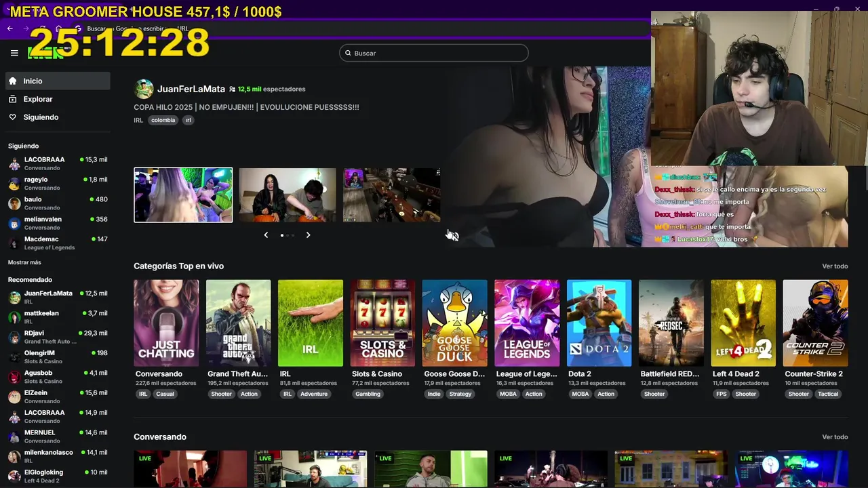Open LACOBRAAA in Siguiendo list
This screenshot has width=868, height=488.
coord(58,163)
